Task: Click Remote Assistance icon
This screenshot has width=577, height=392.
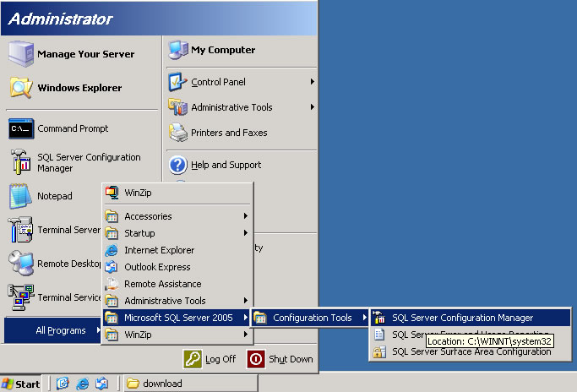Action: click(x=112, y=284)
